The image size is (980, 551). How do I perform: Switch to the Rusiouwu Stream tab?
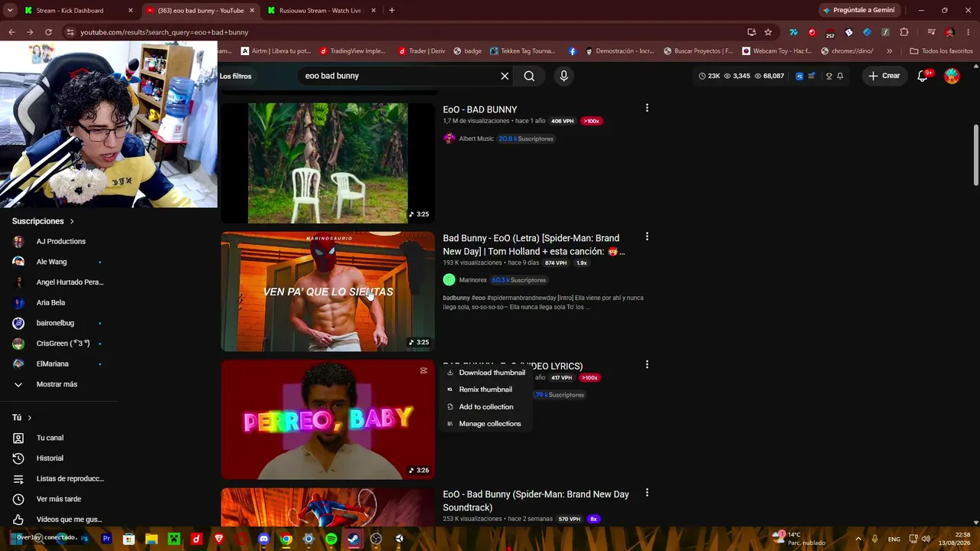(x=319, y=11)
